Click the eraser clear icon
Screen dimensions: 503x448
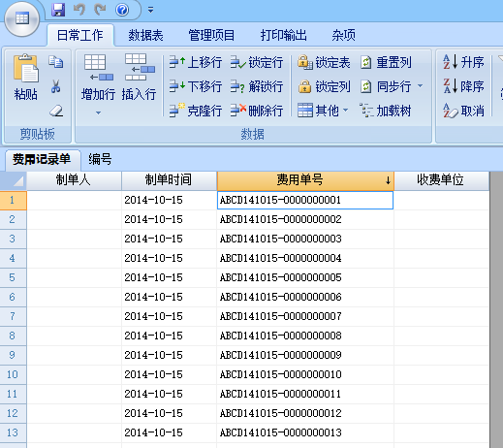(56, 111)
